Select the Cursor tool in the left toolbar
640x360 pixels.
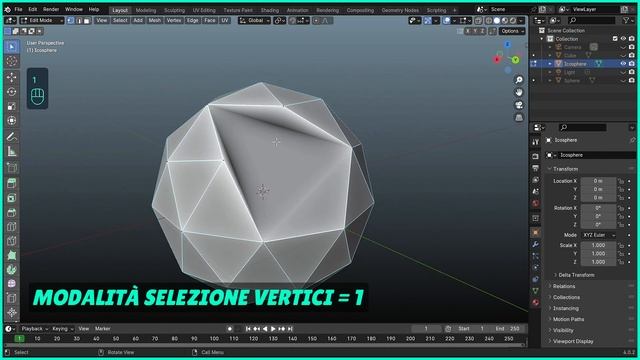tap(12, 61)
